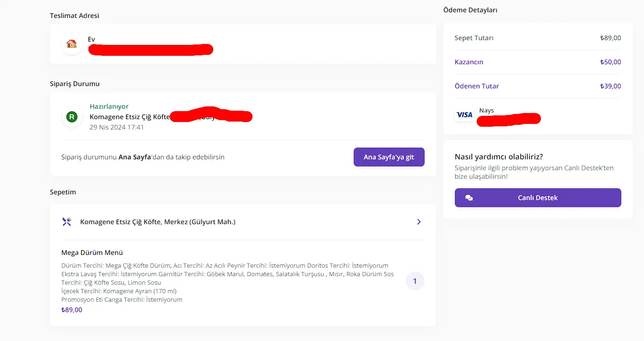
Task: Click the Ödenen Tutar amount ₺39,00
Action: (x=610, y=86)
